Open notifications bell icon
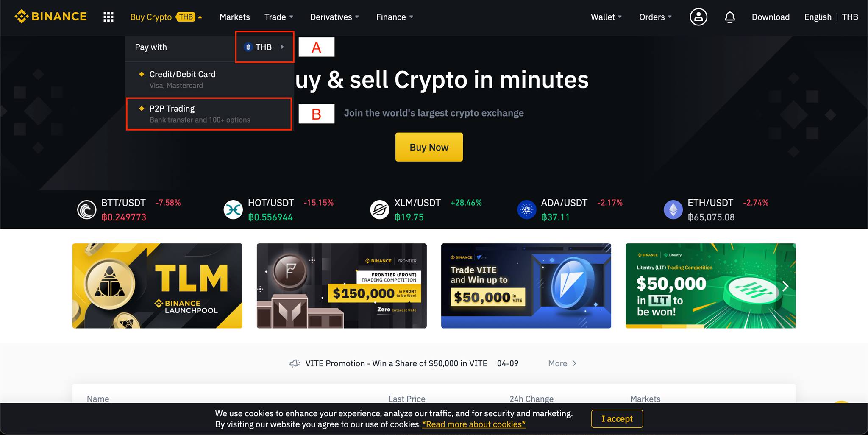The width and height of the screenshot is (868, 435). point(730,17)
